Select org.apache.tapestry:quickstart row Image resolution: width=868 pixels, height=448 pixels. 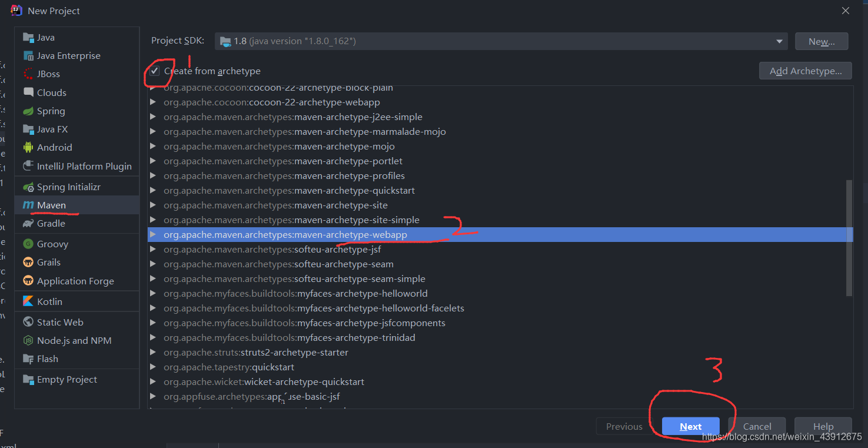pyautogui.click(x=500, y=367)
